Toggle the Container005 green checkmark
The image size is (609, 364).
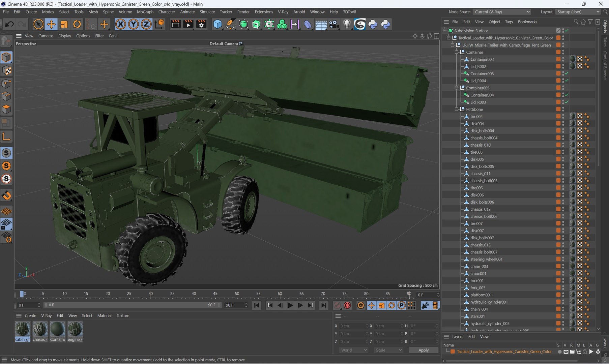(x=567, y=73)
